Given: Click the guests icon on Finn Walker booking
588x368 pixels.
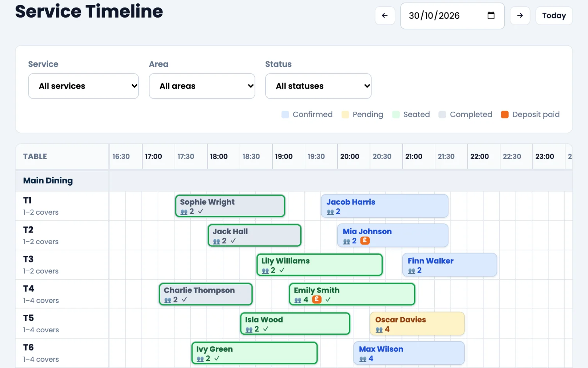Looking at the screenshot, I should coord(412,271).
